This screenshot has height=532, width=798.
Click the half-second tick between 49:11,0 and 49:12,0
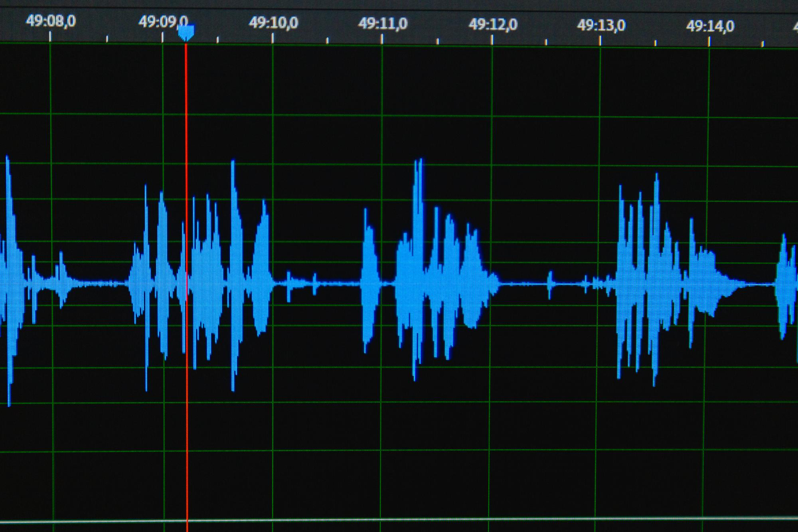pos(437,41)
